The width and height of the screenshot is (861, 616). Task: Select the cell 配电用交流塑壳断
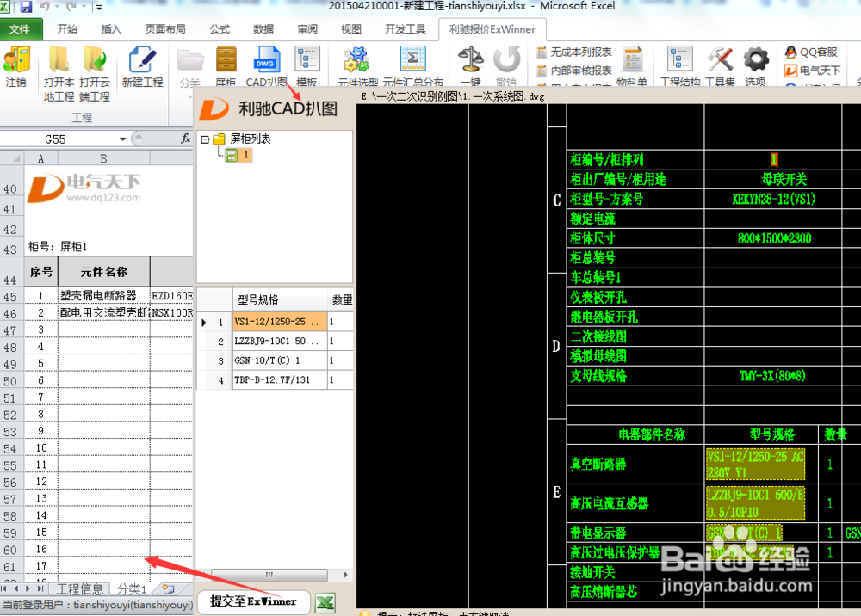tap(104, 312)
